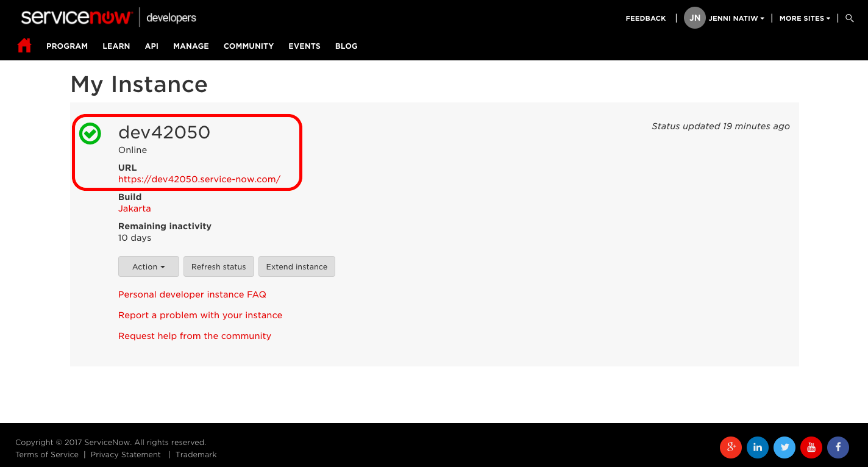Click the 'Online' status text
Screen dimensions: 868x467
(x=132, y=150)
